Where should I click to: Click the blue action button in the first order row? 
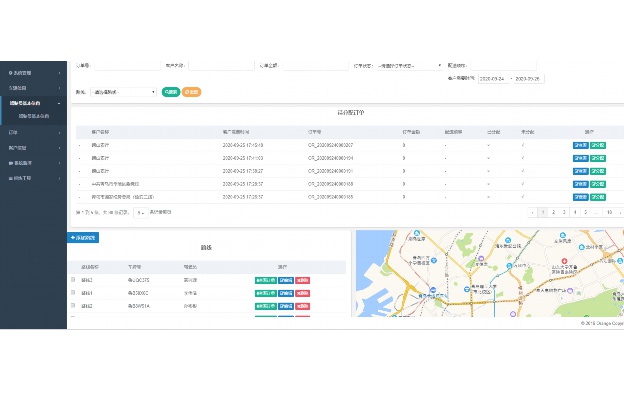pyautogui.click(x=581, y=145)
